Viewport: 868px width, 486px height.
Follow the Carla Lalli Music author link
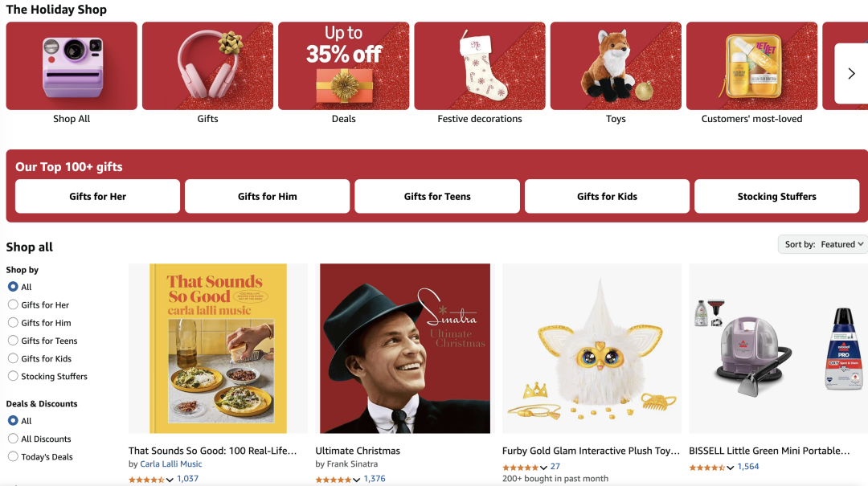click(x=171, y=464)
